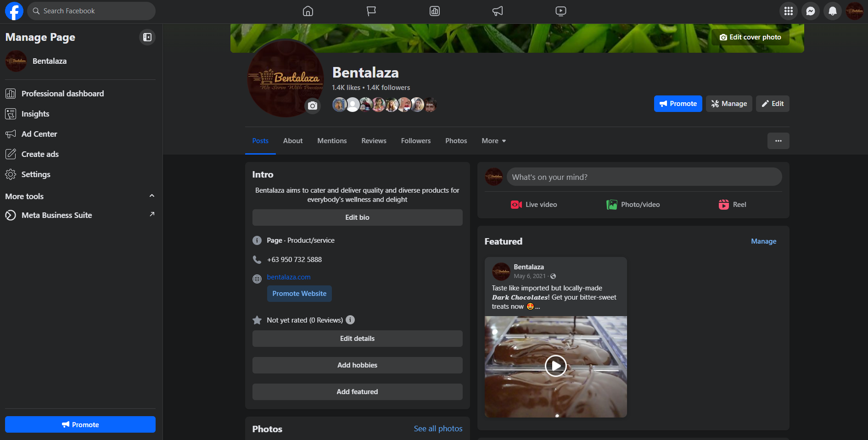Open Ad Center in the sidebar
This screenshot has height=440, width=868.
point(80,134)
